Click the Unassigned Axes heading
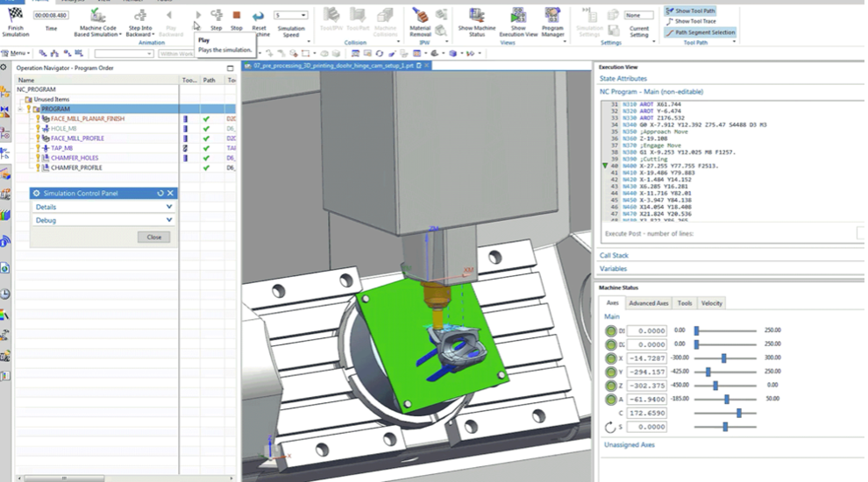 630,445
